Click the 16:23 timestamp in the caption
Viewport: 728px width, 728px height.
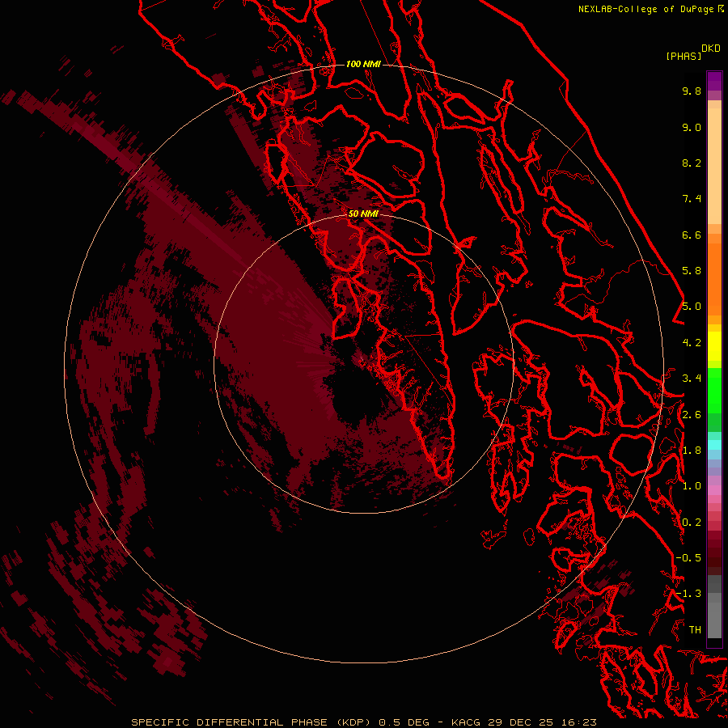578,722
